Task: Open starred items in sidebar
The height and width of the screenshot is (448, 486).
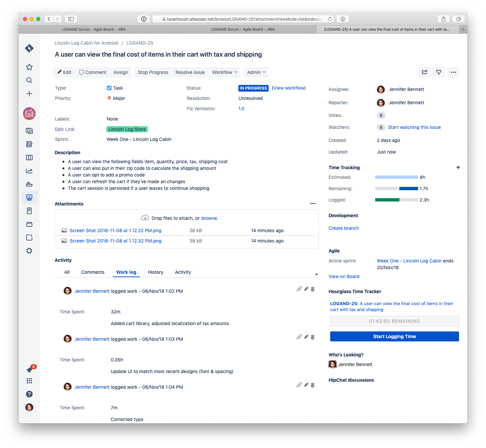Action: [x=29, y=67]
